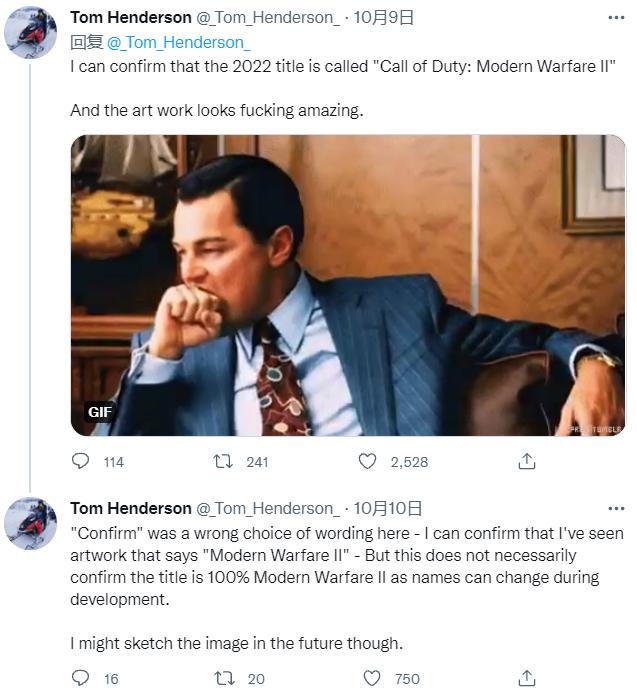Image resolution: width=637 pixels, height=692 pixels.
Task: Click Tom Henderson name on second tweet
Action: click(x=130, y=508)
